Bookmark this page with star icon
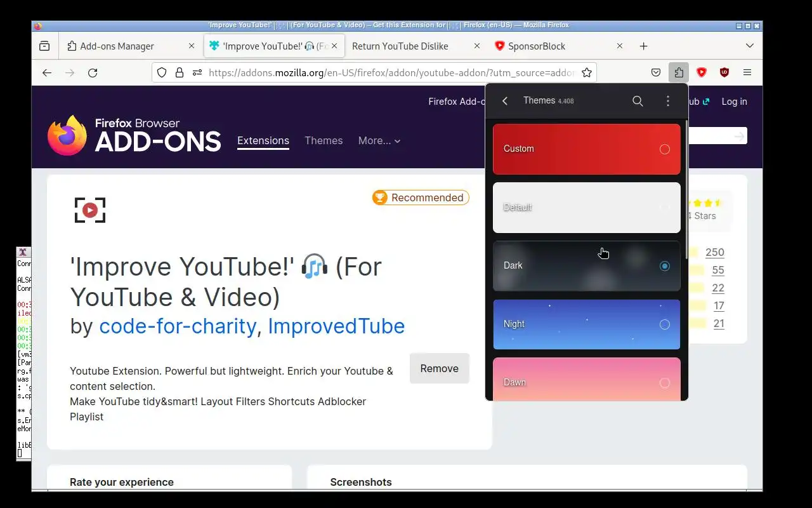 (587, 72)
